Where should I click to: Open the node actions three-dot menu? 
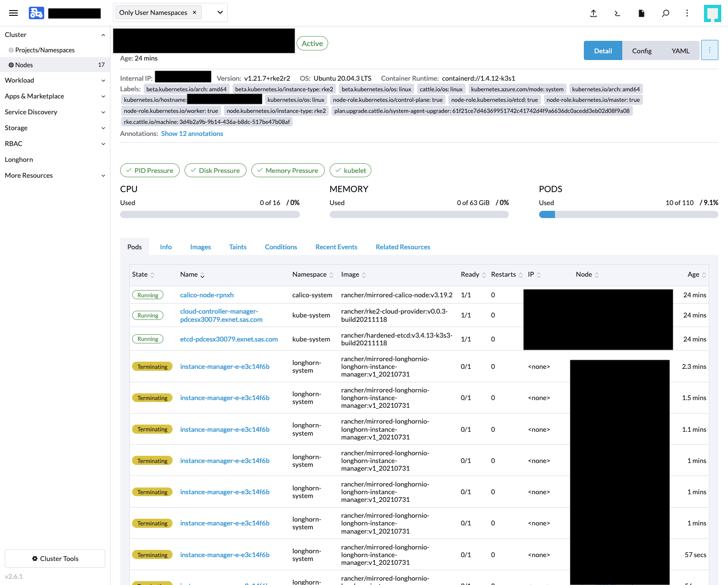pyautogui.click(x=710, y=49)
